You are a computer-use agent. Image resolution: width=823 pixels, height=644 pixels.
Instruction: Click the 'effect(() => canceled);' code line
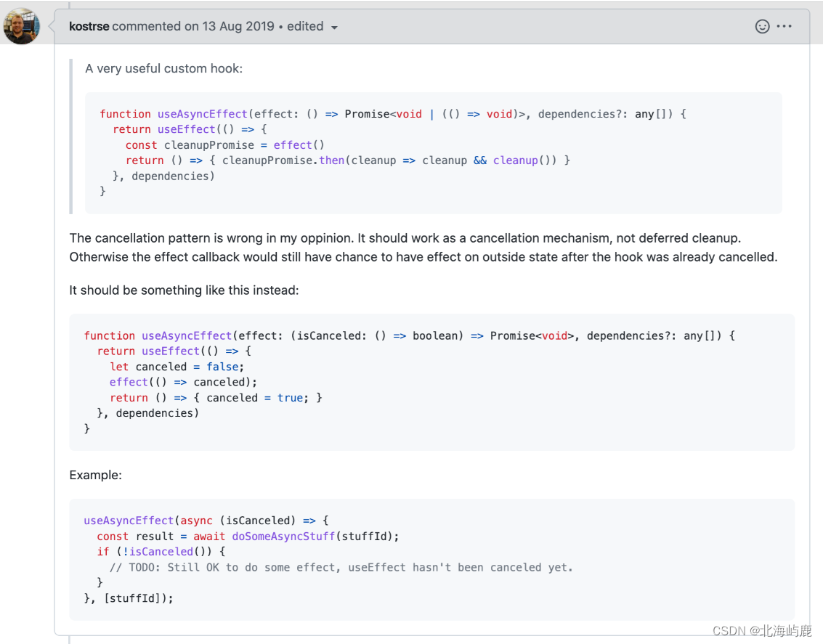184,382
